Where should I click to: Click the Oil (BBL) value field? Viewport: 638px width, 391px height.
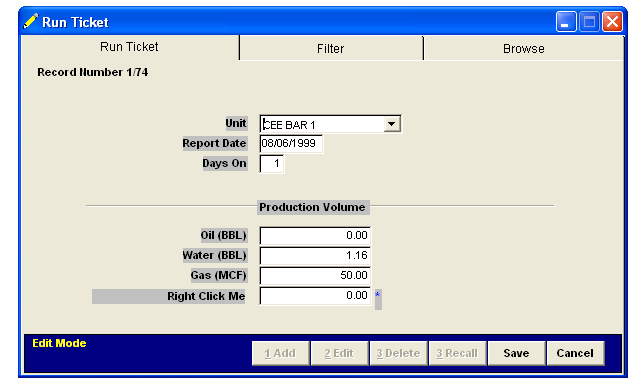315,236
